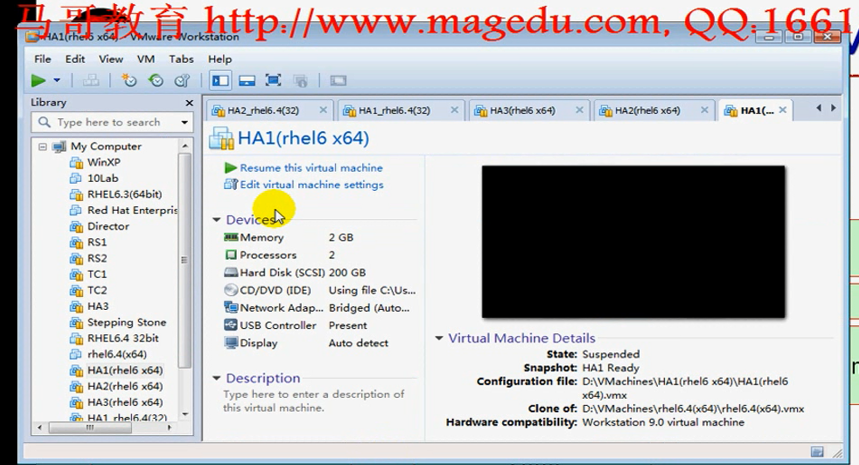Close the HA3(rhel6 x64) tab

pos(579,110)
